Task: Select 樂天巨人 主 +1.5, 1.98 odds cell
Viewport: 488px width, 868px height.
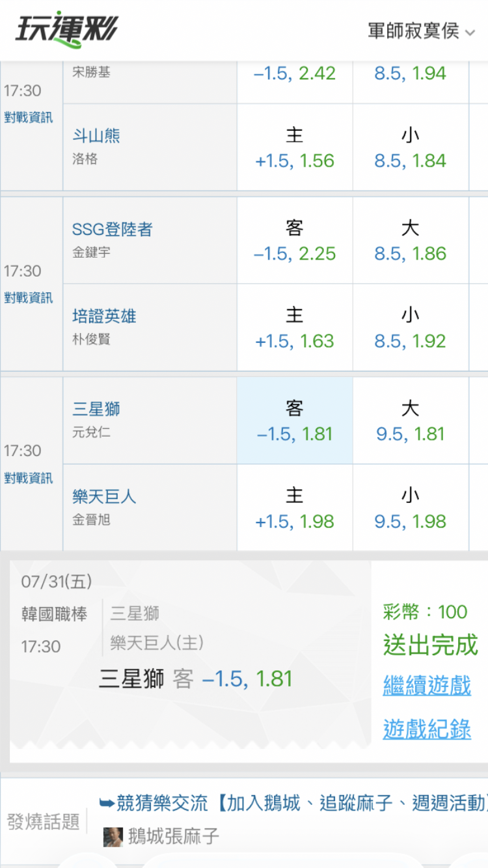Action: point(295,508)
